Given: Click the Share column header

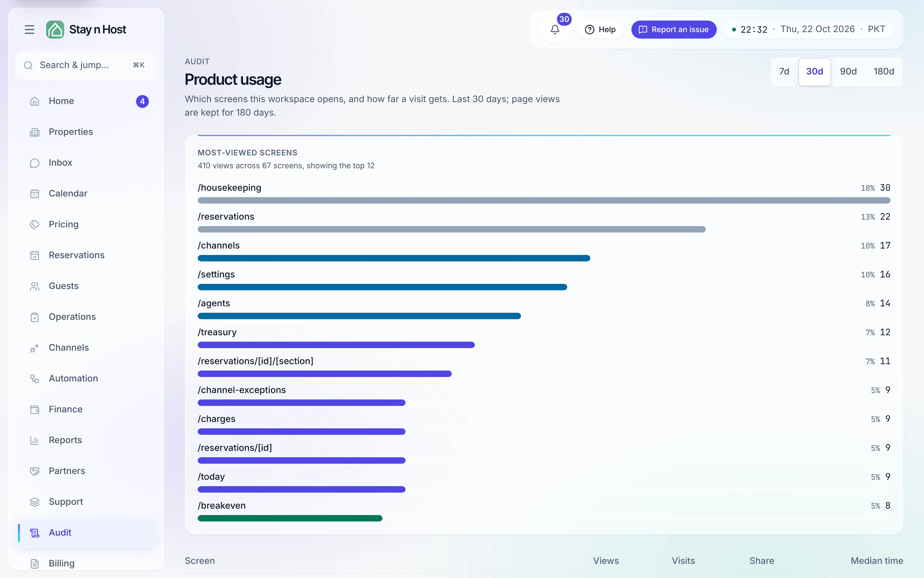Looking at the screenshot, I should pyautogui.click(x=762, y=561).
